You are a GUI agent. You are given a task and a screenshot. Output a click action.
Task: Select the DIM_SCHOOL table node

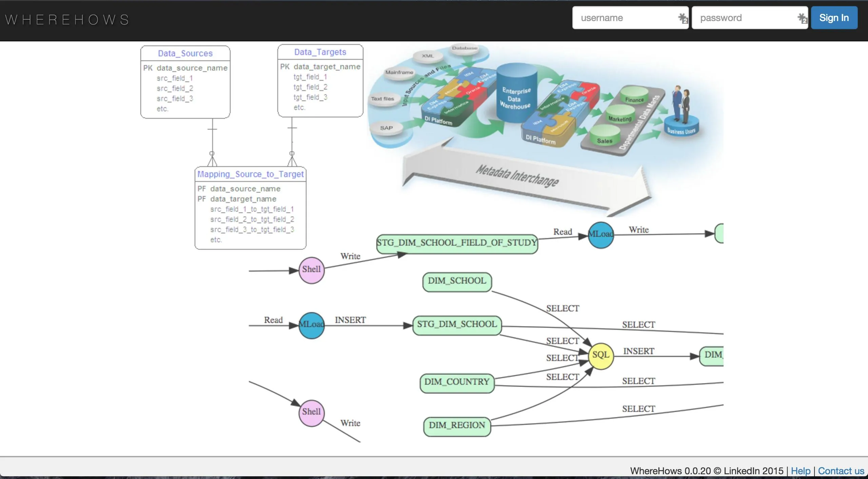457,281
